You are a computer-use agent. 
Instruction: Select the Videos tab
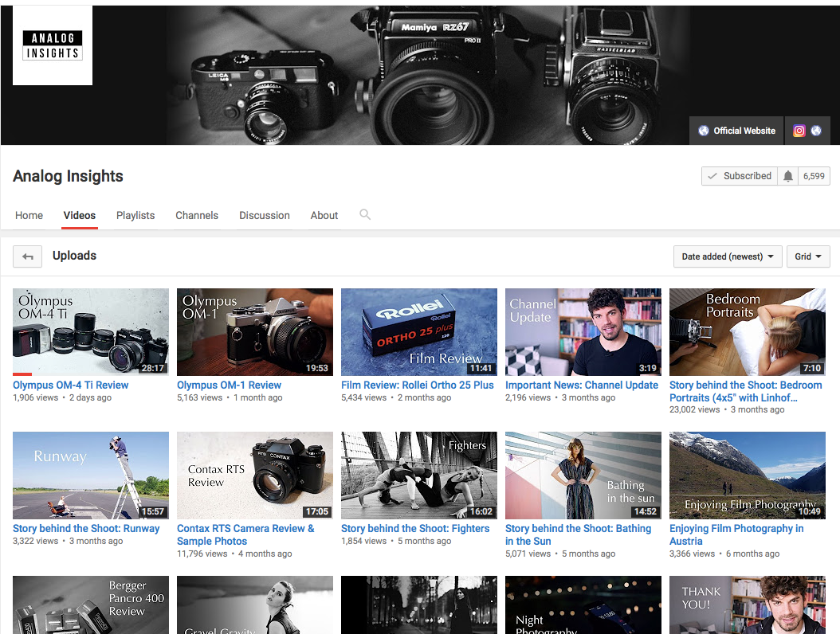click(x=79, y=215)
